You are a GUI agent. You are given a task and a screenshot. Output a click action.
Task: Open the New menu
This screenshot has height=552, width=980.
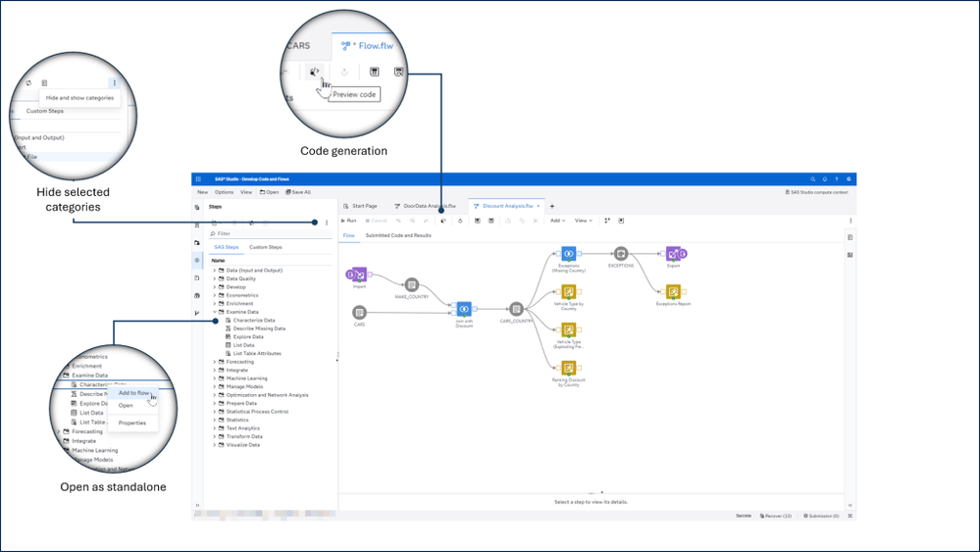point(202,192)
